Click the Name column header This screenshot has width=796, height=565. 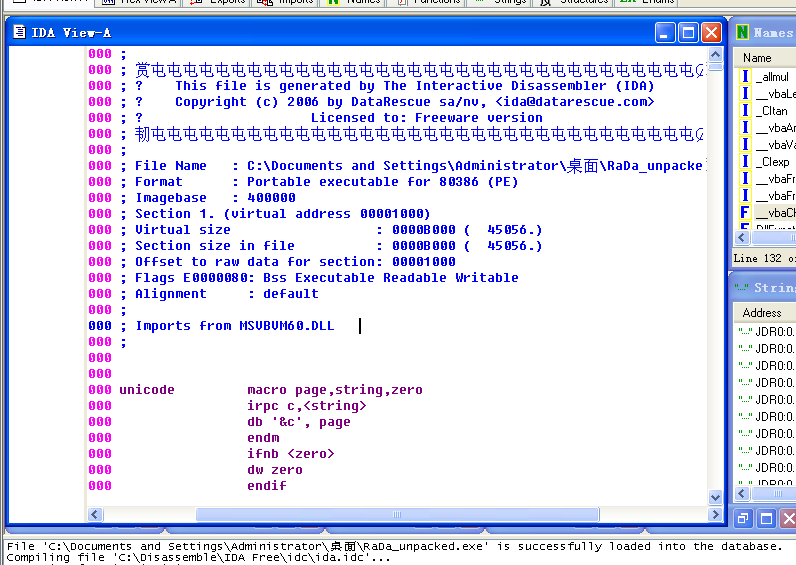click(765, 58)
